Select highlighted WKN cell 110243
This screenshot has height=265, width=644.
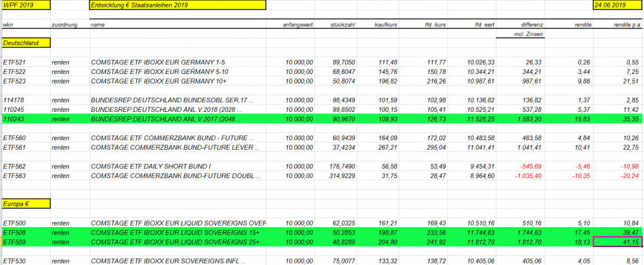pyautogui.click(x=12, y=119)
